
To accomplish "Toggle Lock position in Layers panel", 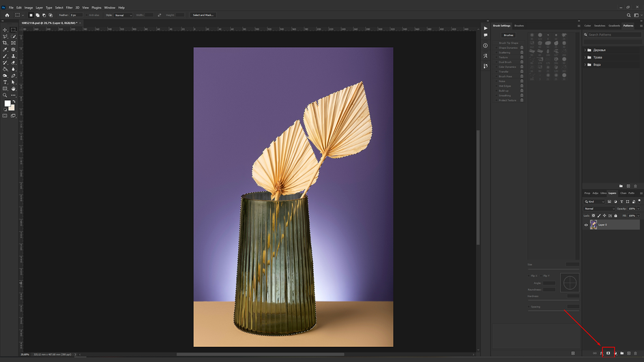I will pos(604,215).
